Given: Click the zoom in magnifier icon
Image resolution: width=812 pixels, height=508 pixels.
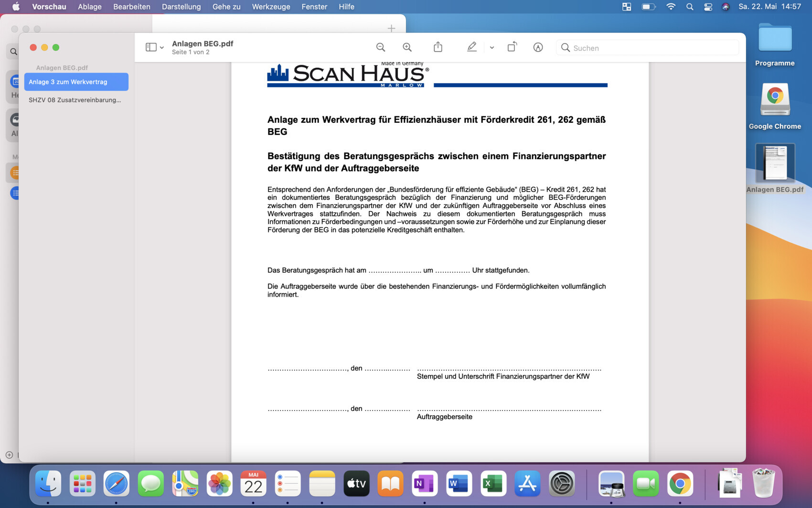Looking at the screenshot, I should 407,47.
